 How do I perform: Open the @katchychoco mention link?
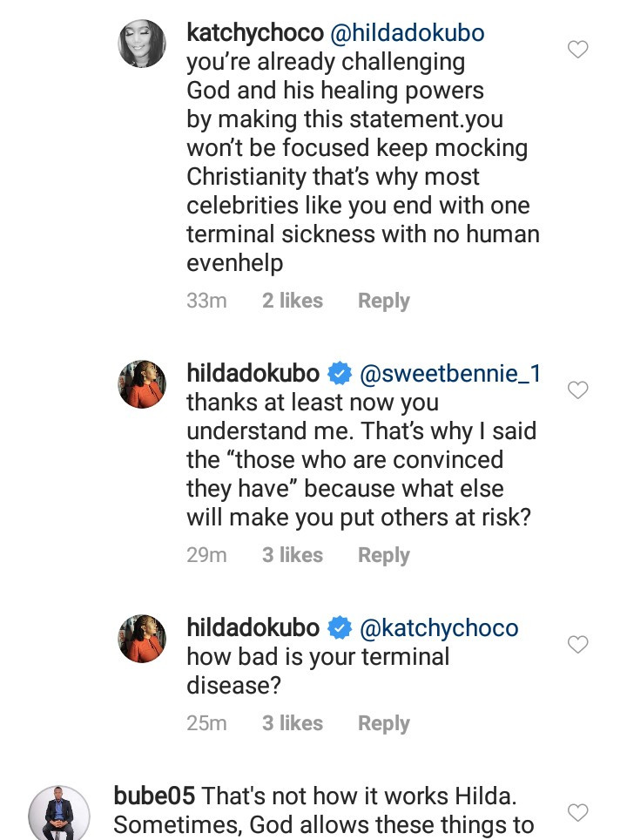(x=439, y=628)
